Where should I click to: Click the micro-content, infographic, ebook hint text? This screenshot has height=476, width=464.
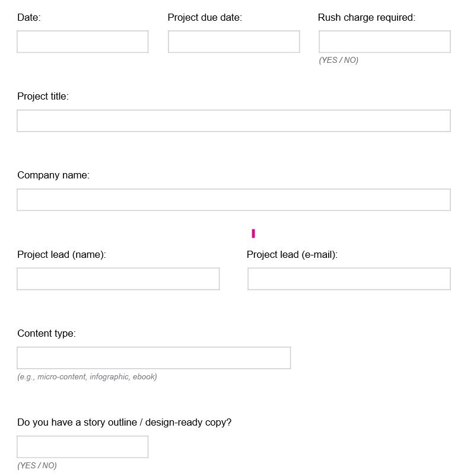(x=87, y=377)
